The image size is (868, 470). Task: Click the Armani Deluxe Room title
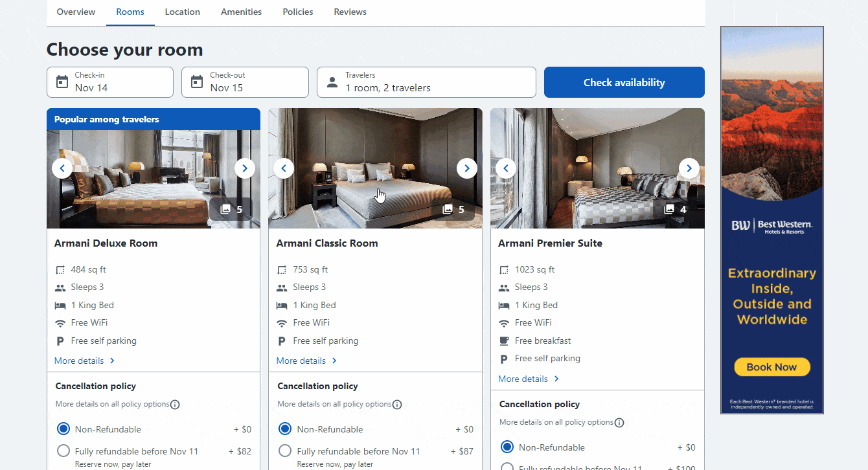coord(106,243)
